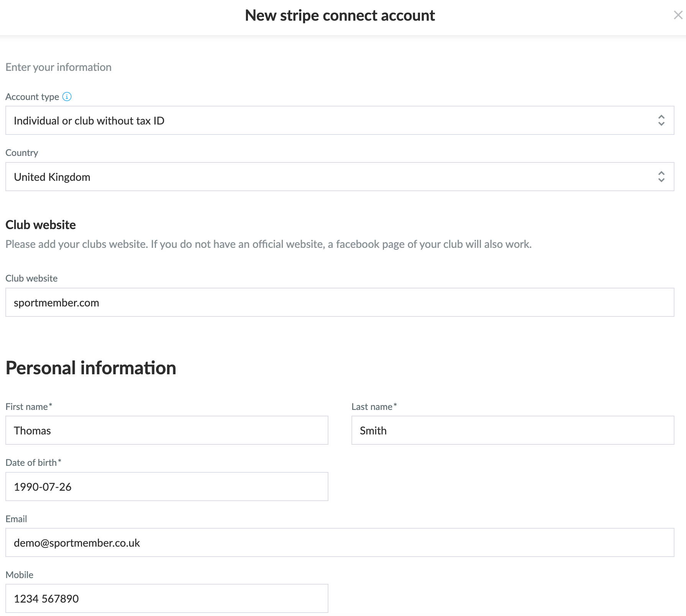The width and height of the screenshot is (686, 616).
Task: Click the 'Please add your clubs website' description
Action: [269, 244]
